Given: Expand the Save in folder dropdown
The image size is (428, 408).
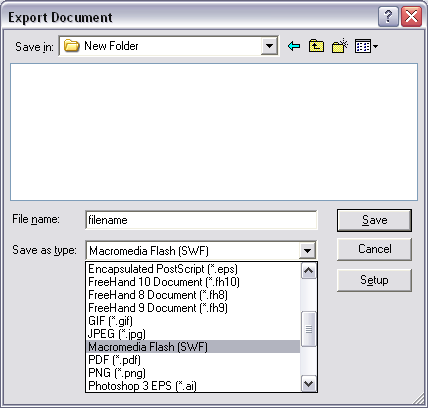Looking at the screenshot, I should (269, 46).
